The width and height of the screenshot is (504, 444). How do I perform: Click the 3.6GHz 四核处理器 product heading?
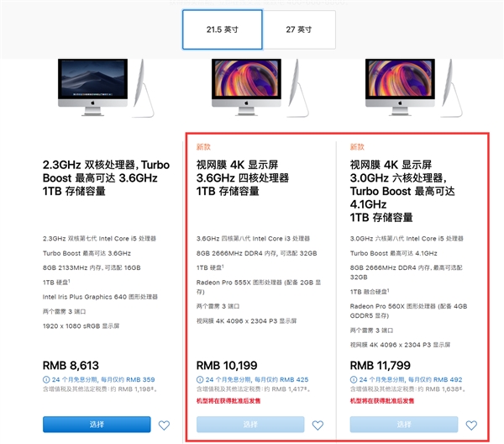coord(243,178)
